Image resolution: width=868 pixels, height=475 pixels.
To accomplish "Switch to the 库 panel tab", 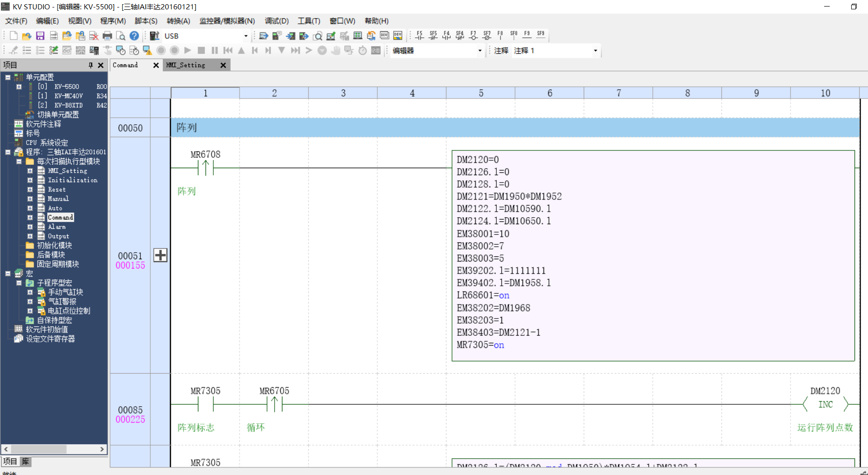I will pyautogui.click(x=25, y=461).
